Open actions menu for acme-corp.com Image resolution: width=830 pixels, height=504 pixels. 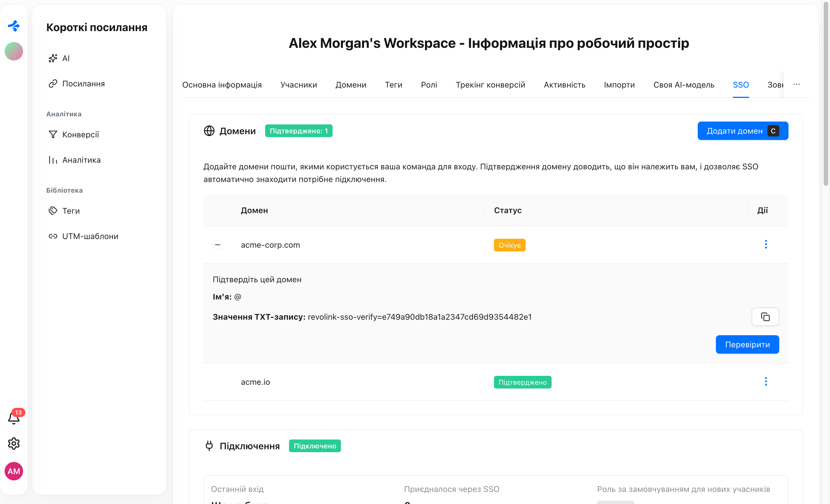(x=766, y=245)
